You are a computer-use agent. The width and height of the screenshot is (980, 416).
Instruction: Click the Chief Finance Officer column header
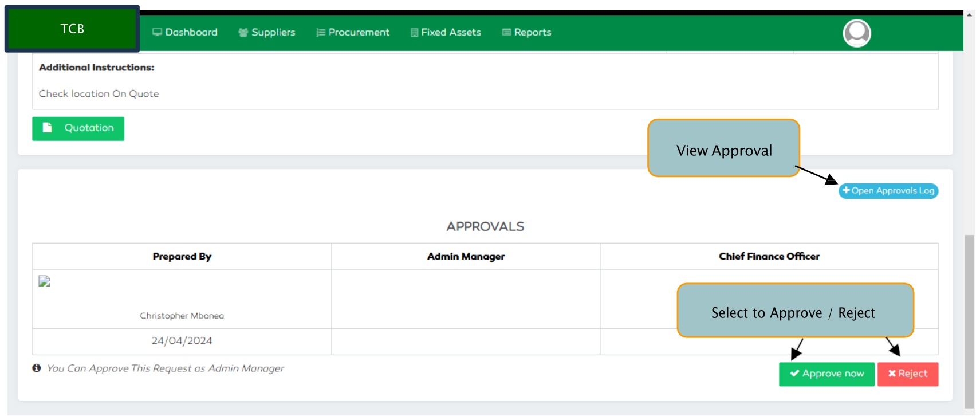[x=769, y=257]
